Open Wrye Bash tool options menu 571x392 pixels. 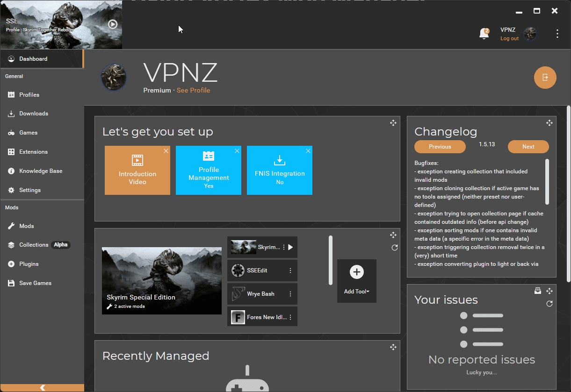point(290,294)
